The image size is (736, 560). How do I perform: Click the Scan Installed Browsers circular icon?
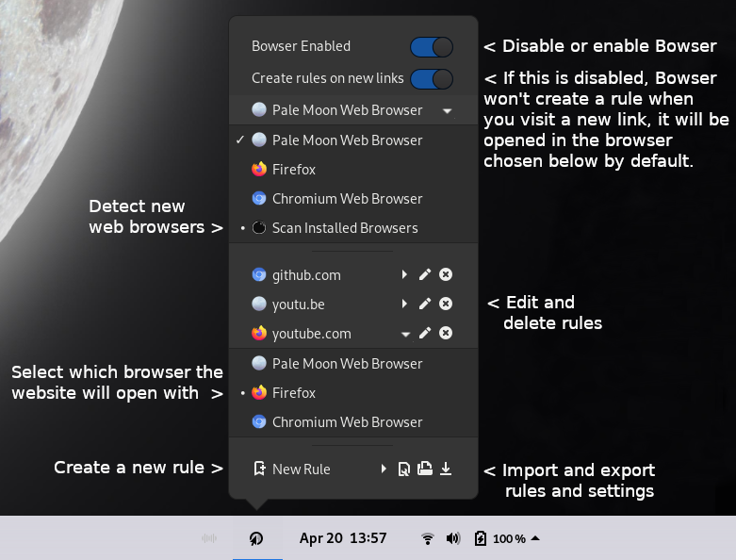pos(259,227)
